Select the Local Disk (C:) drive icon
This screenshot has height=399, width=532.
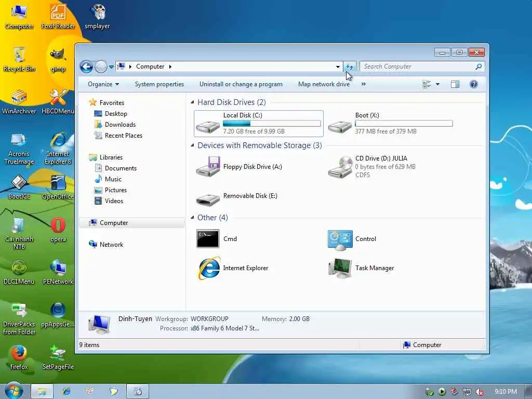(x=208, y=126)
